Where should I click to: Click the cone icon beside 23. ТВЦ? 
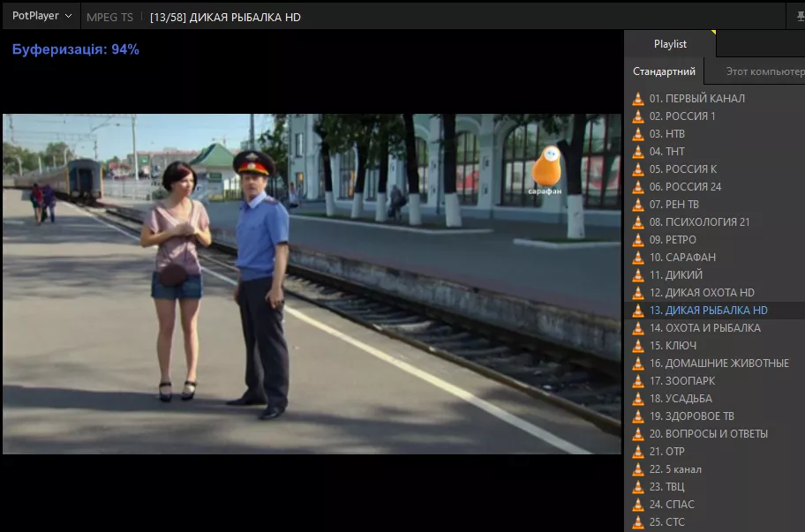pyautogui.click(x=638, y=487)
